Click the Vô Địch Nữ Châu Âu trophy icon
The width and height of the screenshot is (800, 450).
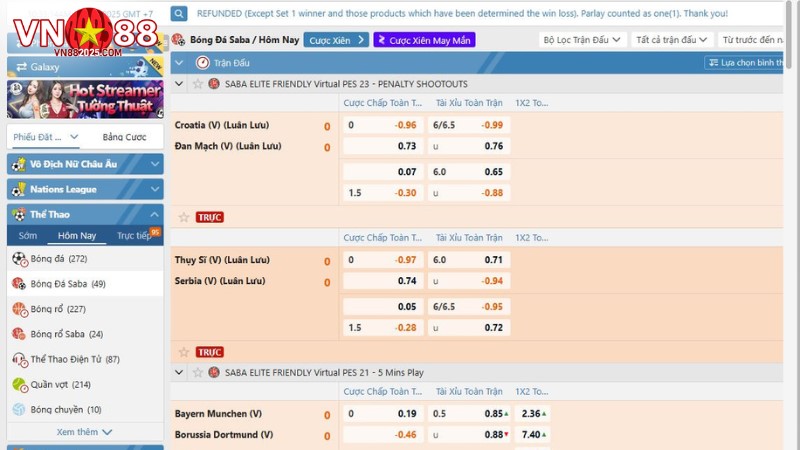point(19,164)
